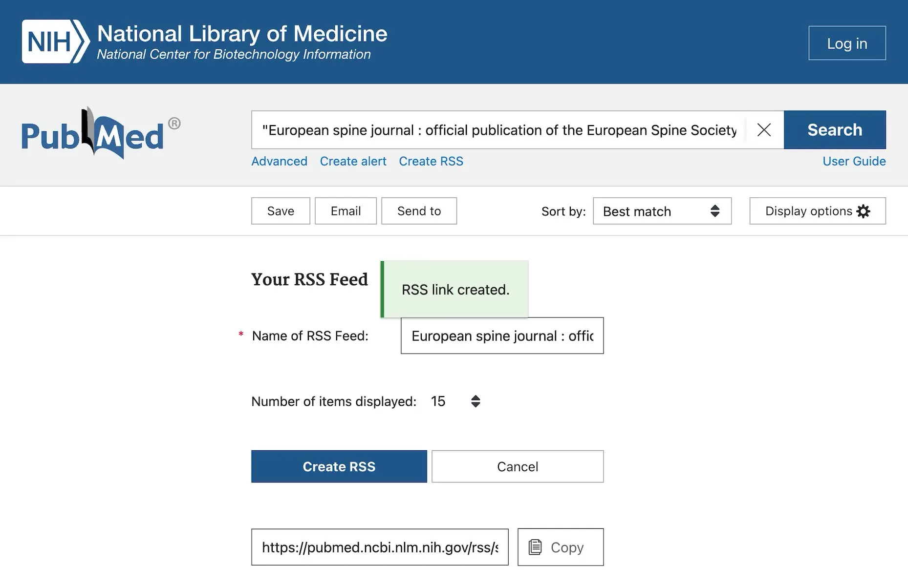Screen dimensions: 908x588
Task: Open the User Guide link
Action: (854, 161)
